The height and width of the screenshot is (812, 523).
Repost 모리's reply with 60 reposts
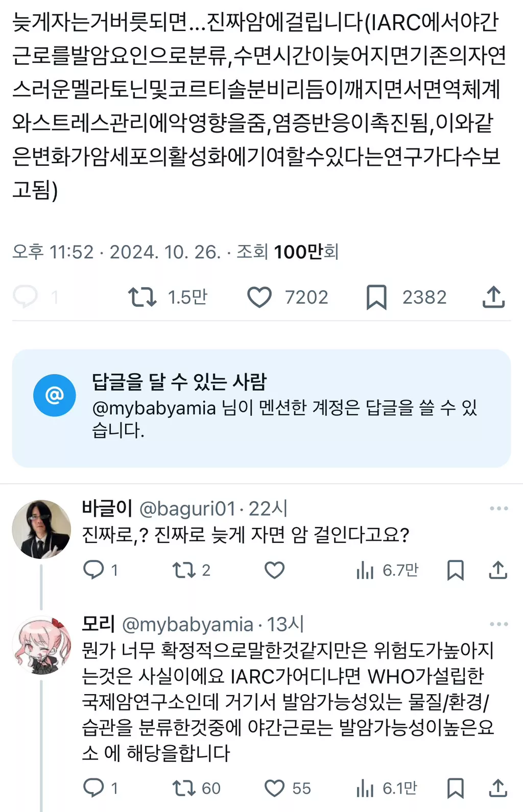pyautogui.click(x=183, y=788)
